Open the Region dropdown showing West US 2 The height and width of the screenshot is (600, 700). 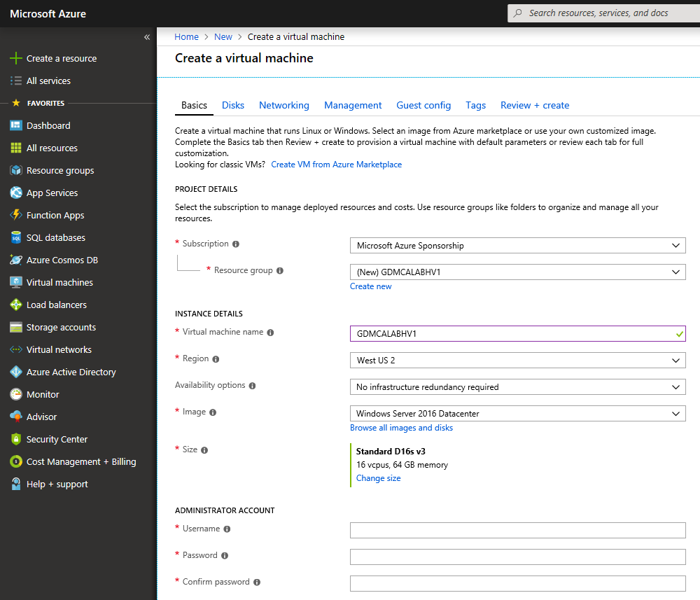518,361
